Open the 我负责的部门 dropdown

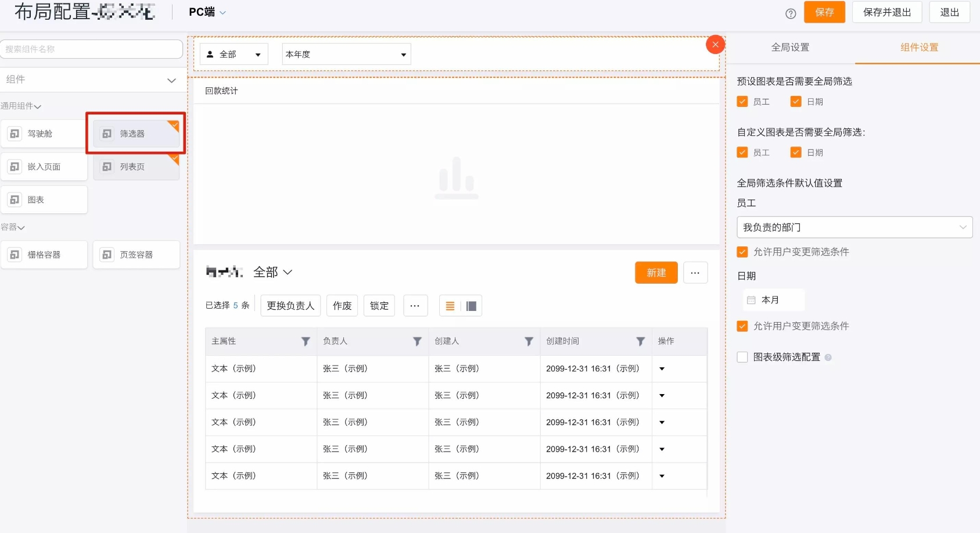(855, 227)
